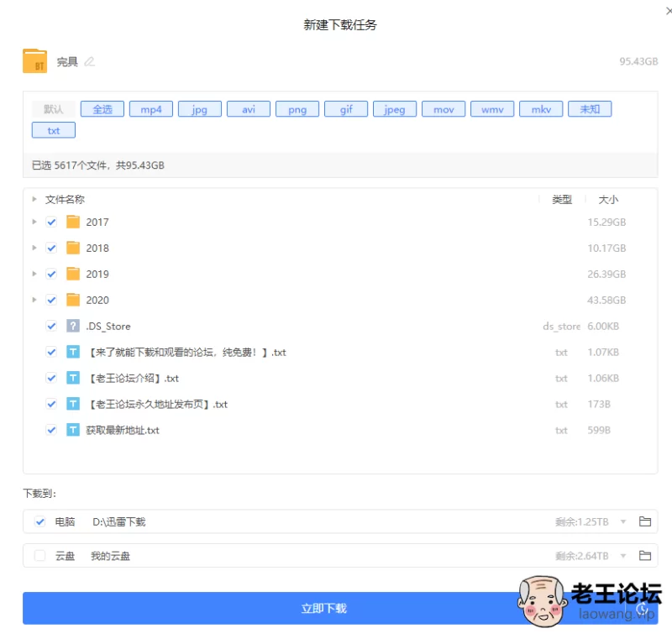Click text icon of 来了就能下载和观看的论坛 file
The image size is (672, 644).
[73, 352]
